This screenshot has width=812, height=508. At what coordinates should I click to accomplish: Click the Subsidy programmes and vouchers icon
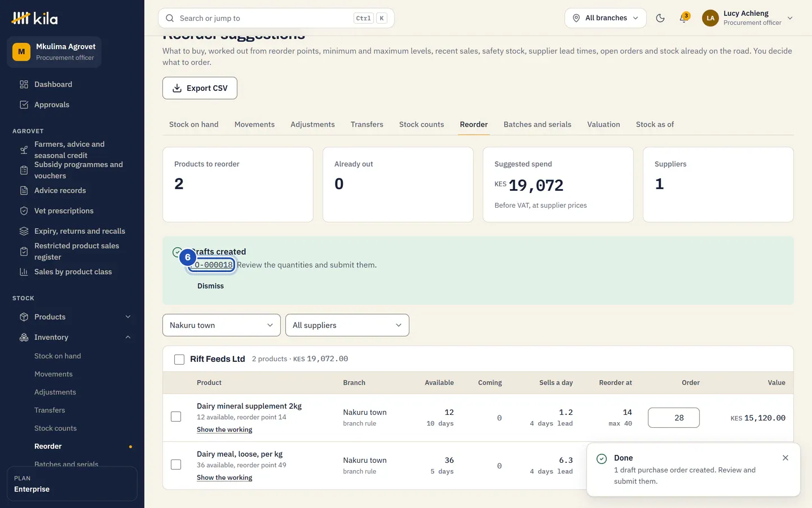pos(24,170)
